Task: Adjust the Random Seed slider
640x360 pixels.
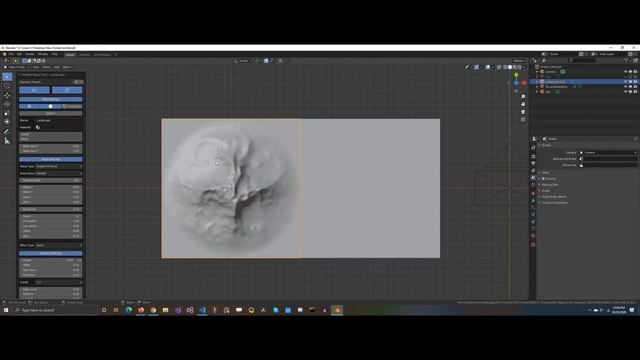Action: (51, 180)
